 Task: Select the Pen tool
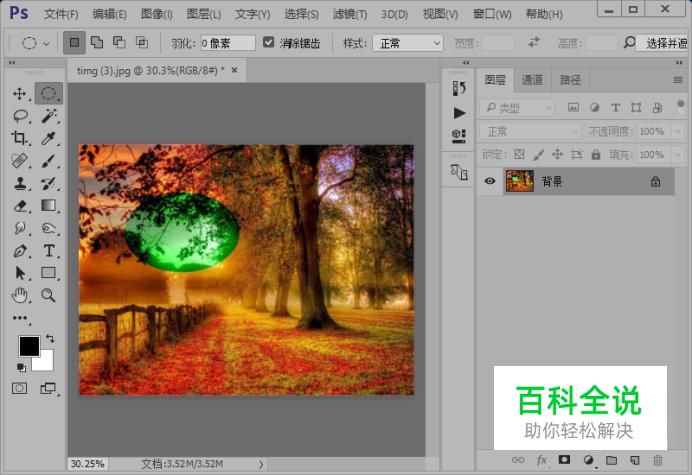[x=19, y=251]
